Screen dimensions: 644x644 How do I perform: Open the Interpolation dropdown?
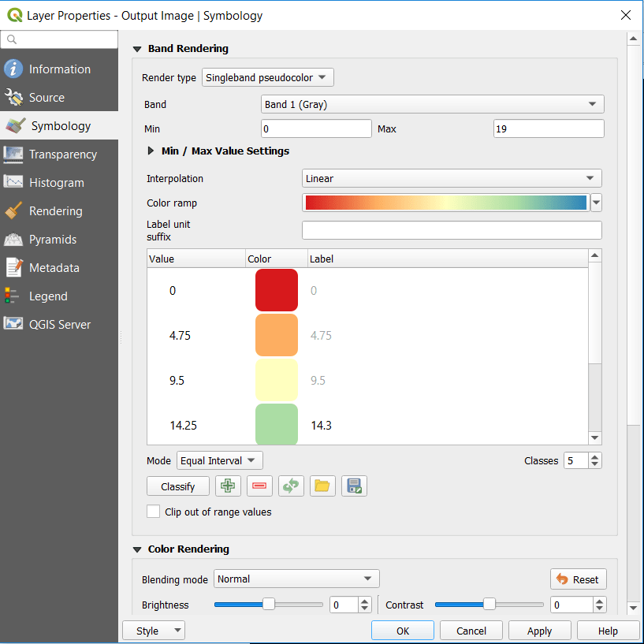(452, 179)
